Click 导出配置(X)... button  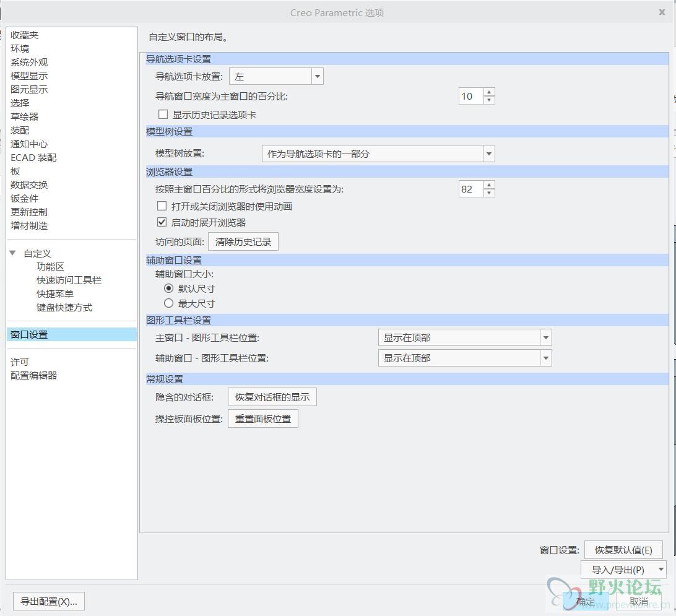click(x=49, y=601)
